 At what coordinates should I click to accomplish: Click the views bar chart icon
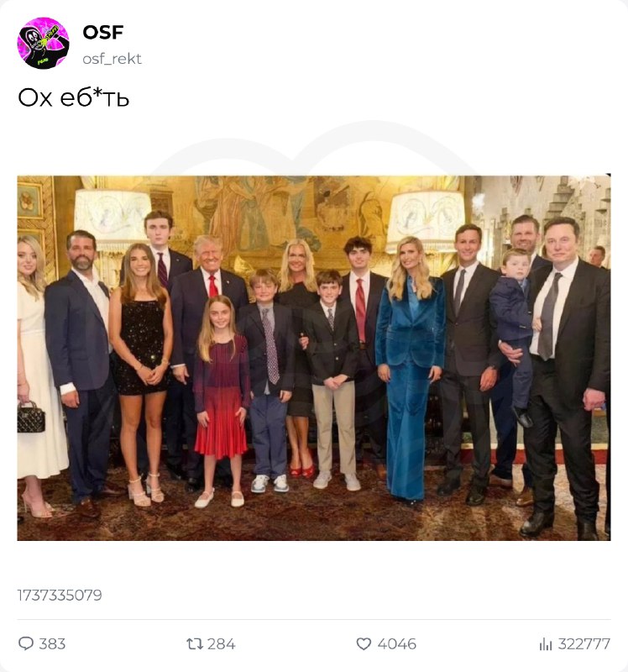coord(546,643)
